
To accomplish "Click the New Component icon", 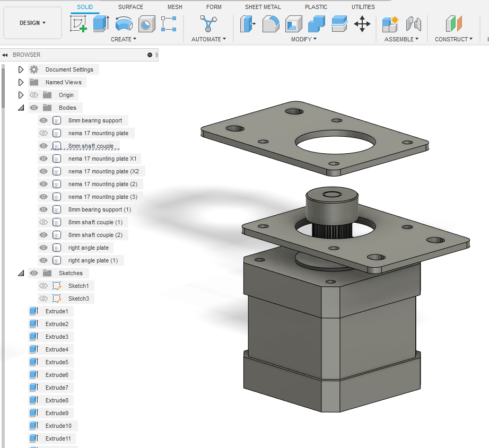I will pos(390,24).
